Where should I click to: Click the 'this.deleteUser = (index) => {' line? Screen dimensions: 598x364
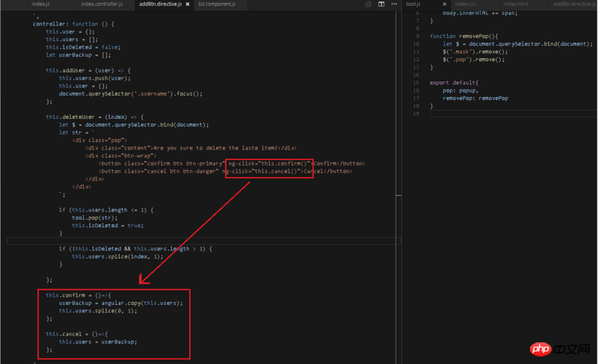95,117
